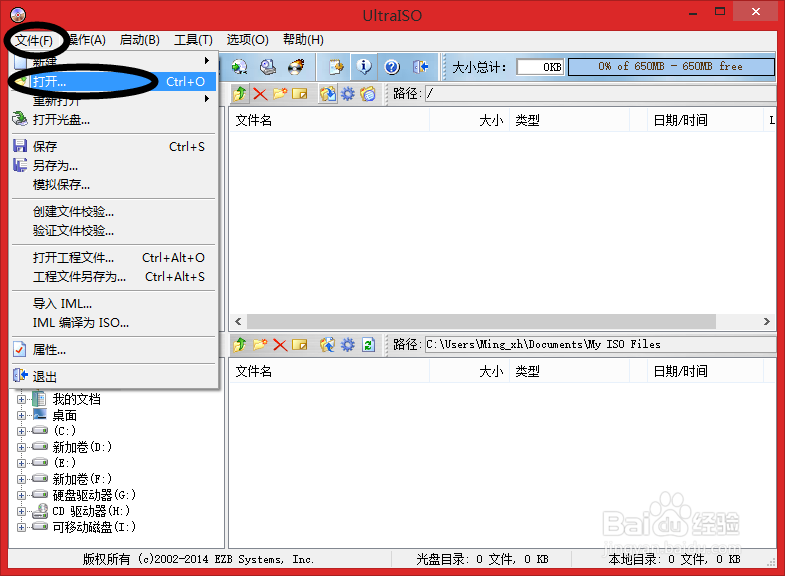Choose 模拟保存... menu entry

tap(114, 185)
